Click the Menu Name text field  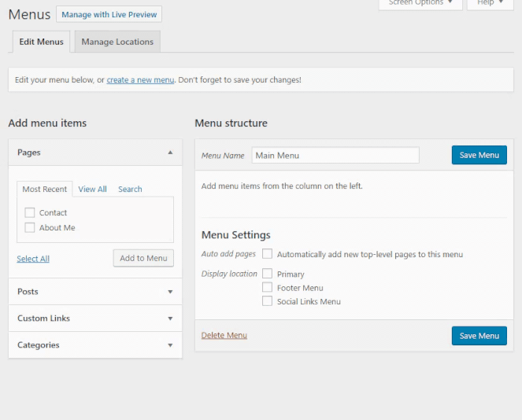point(335,155)
